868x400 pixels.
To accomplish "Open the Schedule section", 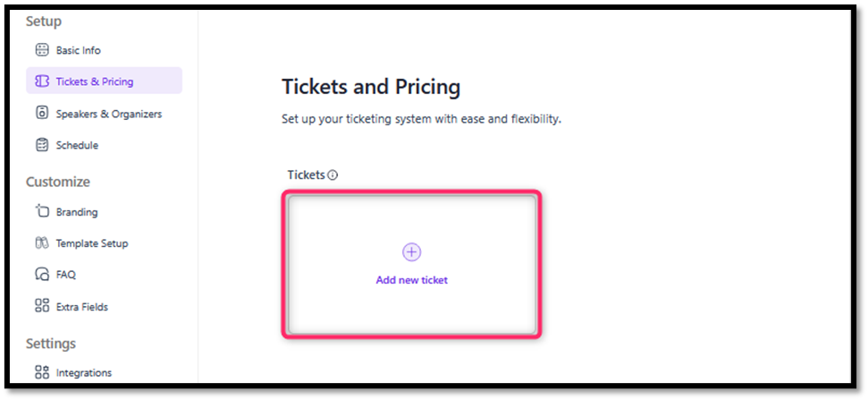I will click(x=77, y=145).
